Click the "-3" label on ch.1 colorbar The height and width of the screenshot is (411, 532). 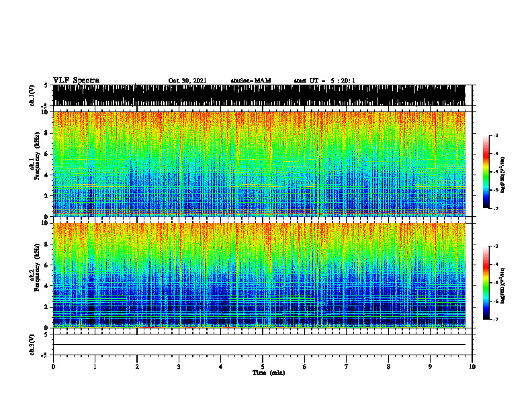tap(495, 135)
